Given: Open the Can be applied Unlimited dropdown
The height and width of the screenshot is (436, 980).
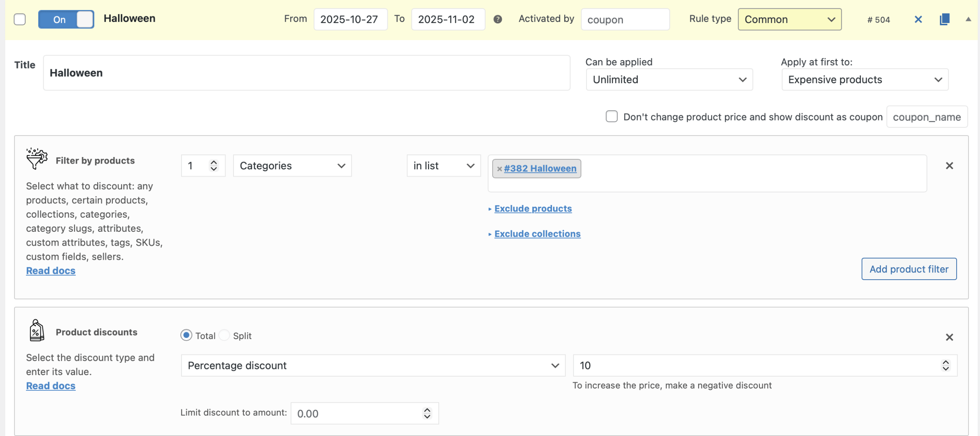Looking at the screenshot, I should 669,80.
